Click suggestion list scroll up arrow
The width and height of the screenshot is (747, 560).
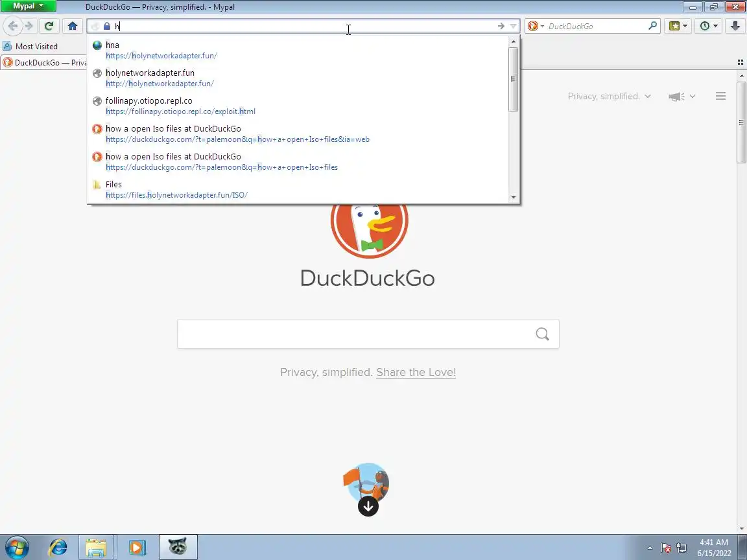coord(513,42)
